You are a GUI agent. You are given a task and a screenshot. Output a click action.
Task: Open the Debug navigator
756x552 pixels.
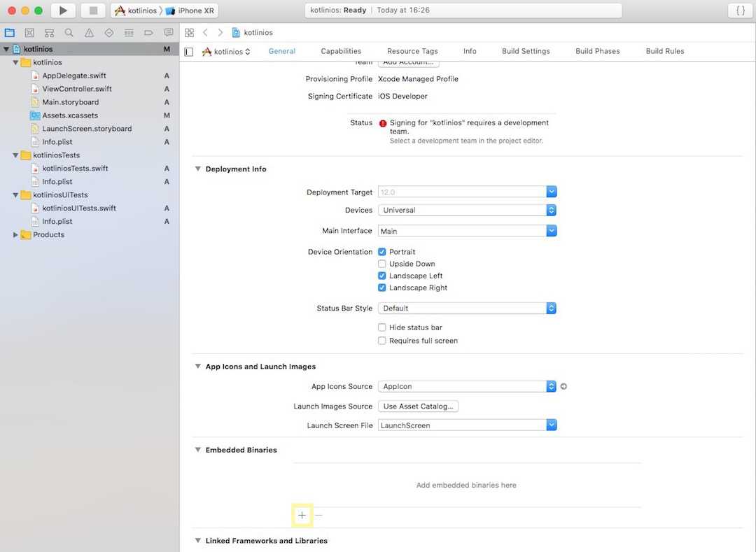[x=129, y=33]
